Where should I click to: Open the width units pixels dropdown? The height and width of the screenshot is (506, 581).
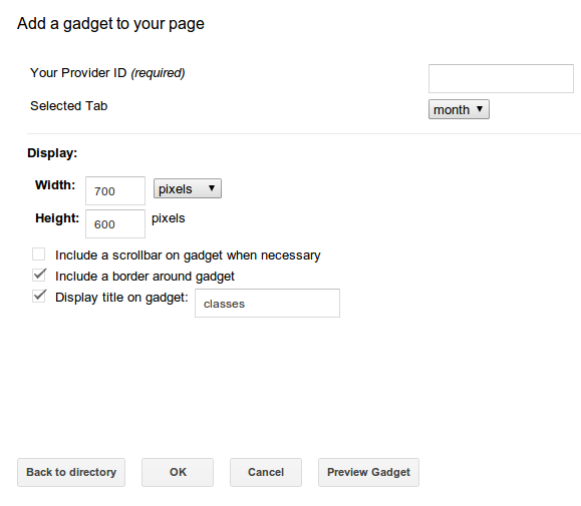[187, 189]
